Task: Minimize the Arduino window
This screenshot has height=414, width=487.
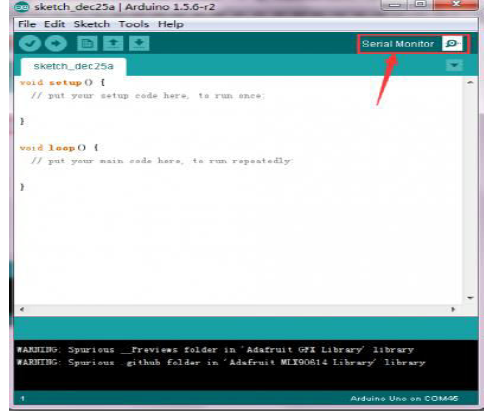Action: (395, 5)
